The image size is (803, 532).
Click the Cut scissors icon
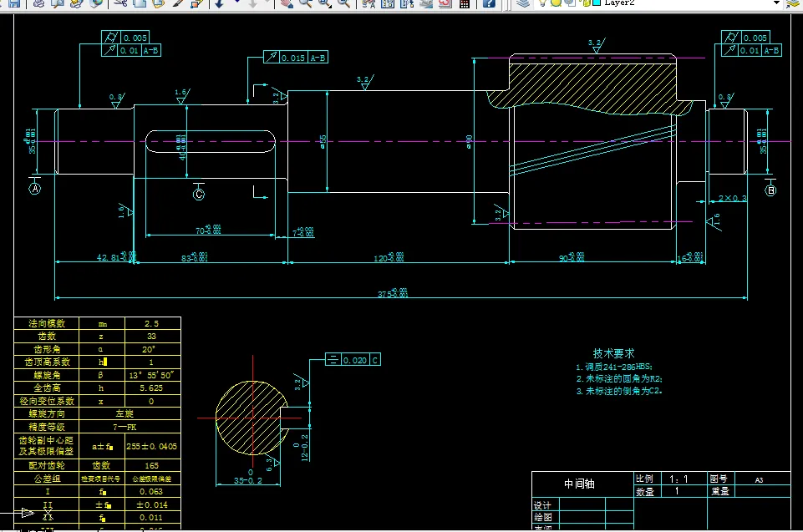pos(121,3)
